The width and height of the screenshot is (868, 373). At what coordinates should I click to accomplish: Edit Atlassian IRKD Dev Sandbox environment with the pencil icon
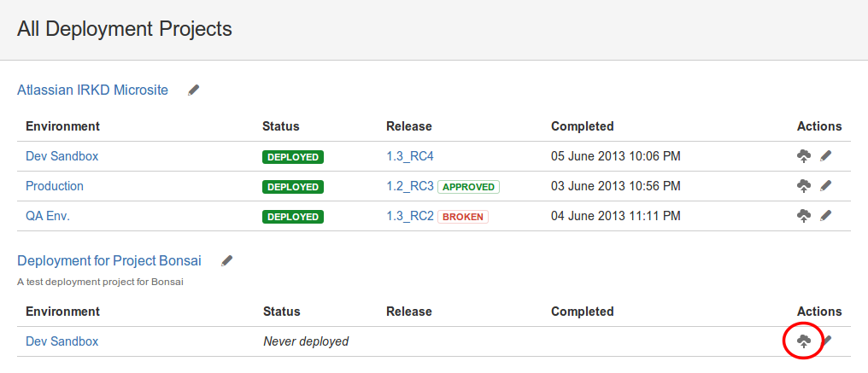point(826,156)
